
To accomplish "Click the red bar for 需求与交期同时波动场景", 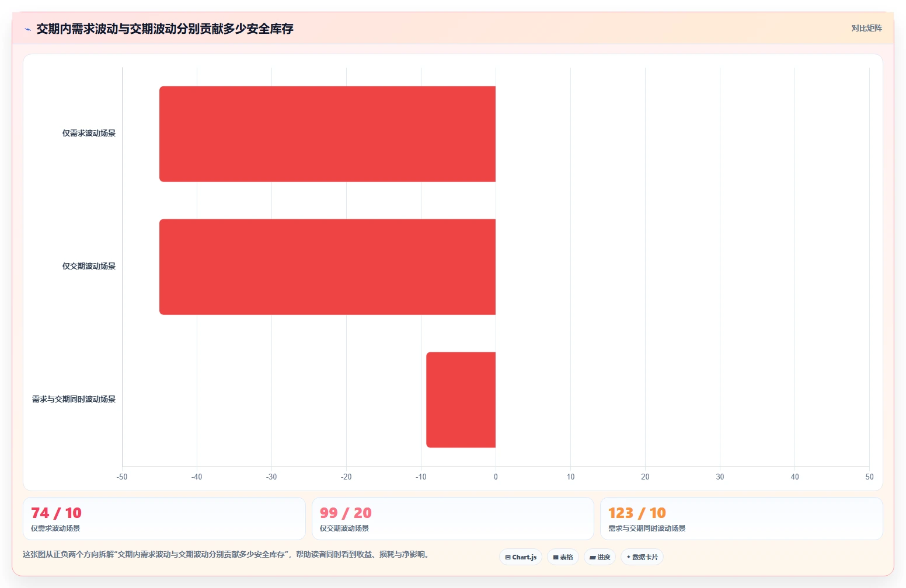I will pyautogui.click(x=461, y=400).
